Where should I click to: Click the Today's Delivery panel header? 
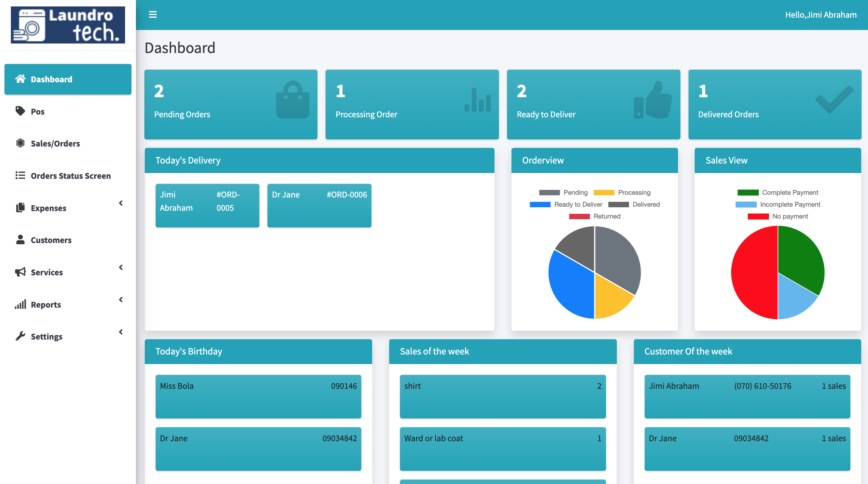coord(319,160)
